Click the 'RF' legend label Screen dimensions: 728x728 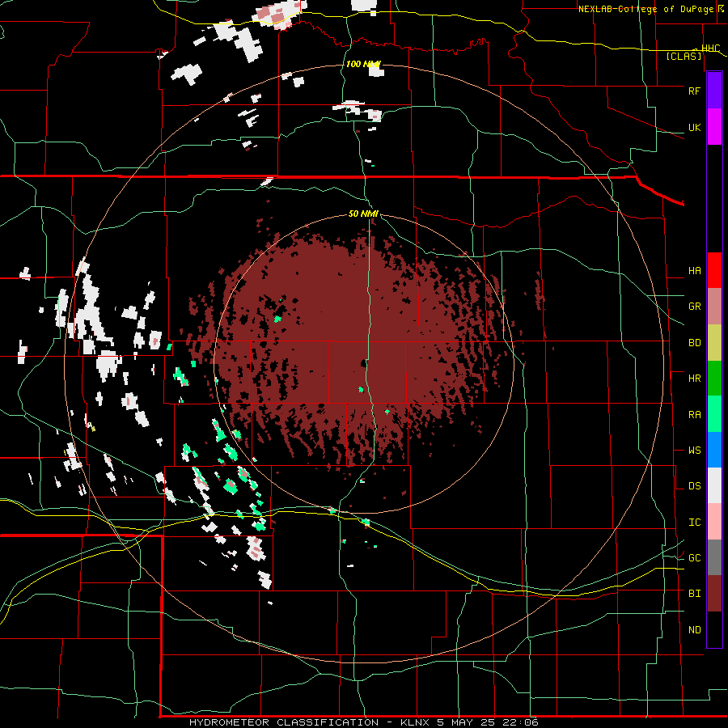click(x=694, y=91)
